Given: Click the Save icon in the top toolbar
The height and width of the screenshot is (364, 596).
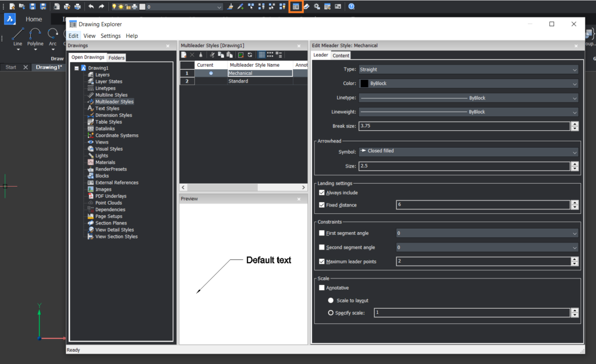Looking at the screenshot, I should click(x=33, y=6).
